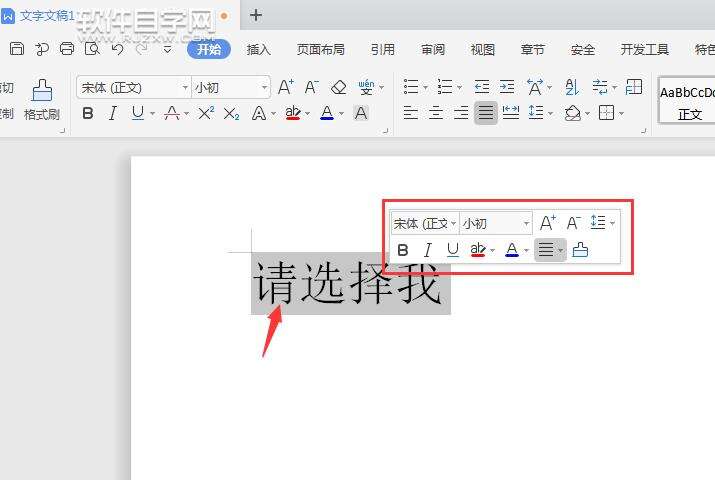The image size is (715, 480).
Task: Switch to the 开始 ribbon tab
Action: click(209, 49)
